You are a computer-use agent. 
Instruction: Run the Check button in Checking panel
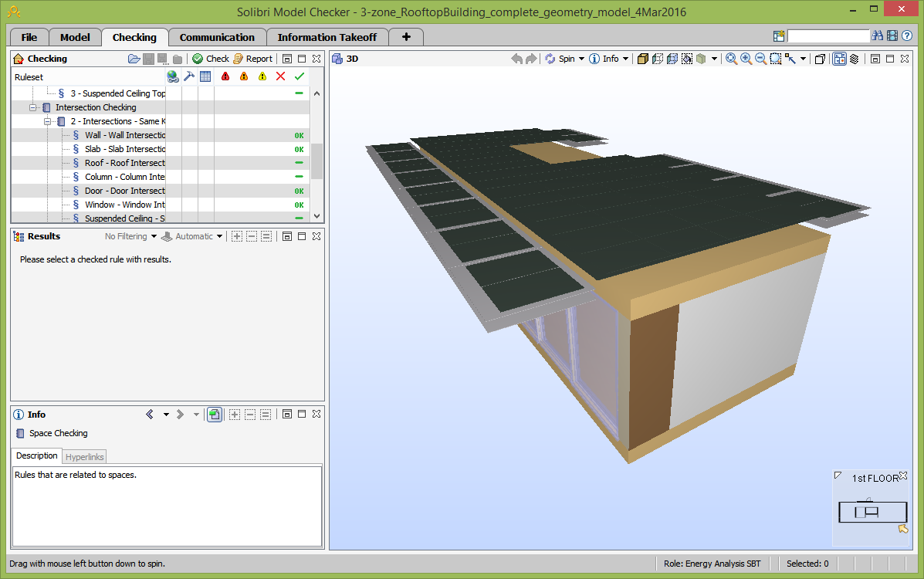(x=211, y=59)
